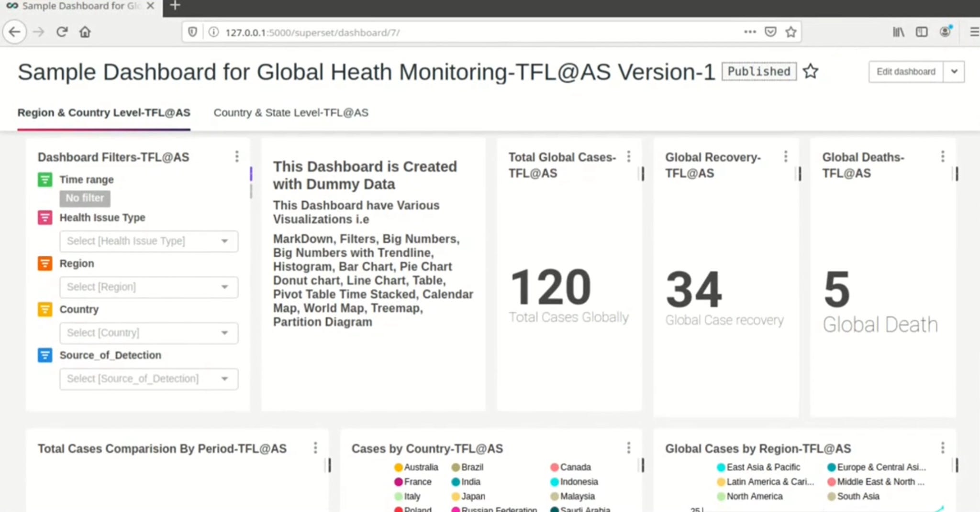The image size is (980, 512).
Task: Open the kebab menu on Total Global Cases-TFL@AS
Action: (x=628, y=156)
